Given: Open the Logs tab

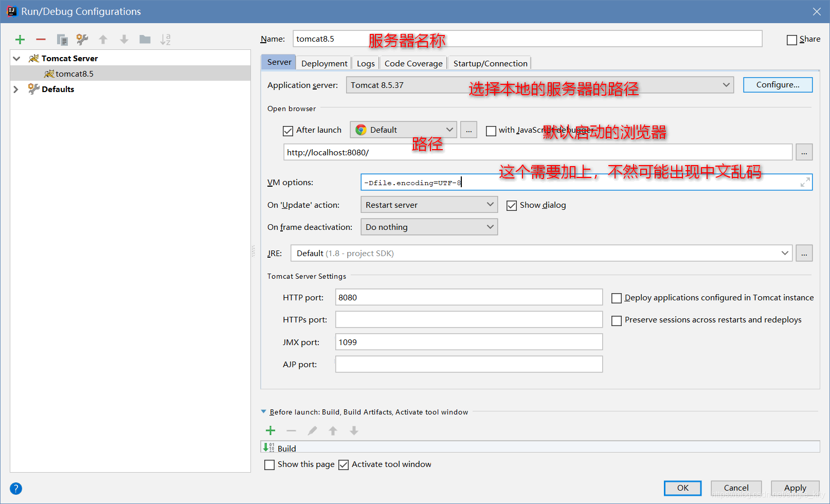Looking at the screenshot, I should tap(366, 63).
